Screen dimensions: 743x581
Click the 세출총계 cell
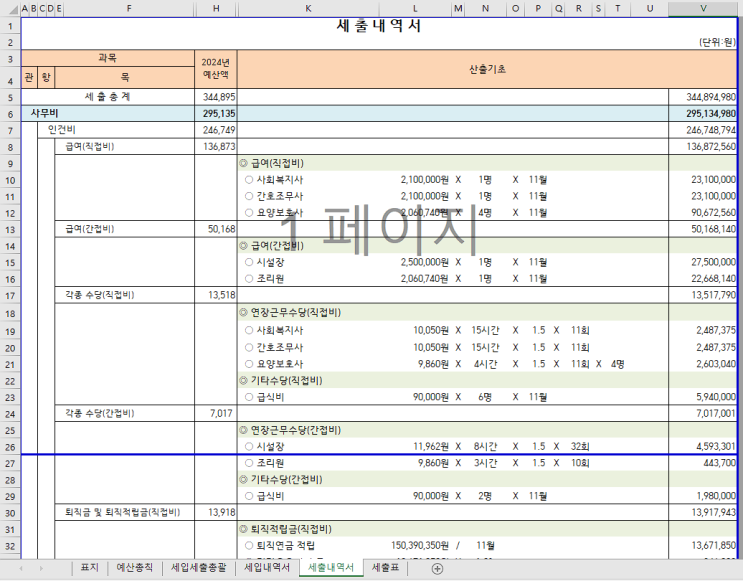(x=108, y=97)
